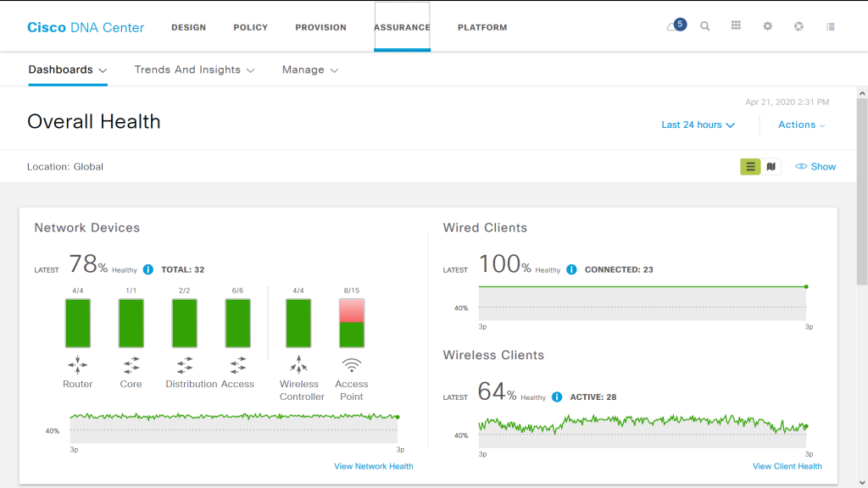868x488 pixels.
Task: Click the Wired Clients health info icon
Action: click(x=571, y=269)
